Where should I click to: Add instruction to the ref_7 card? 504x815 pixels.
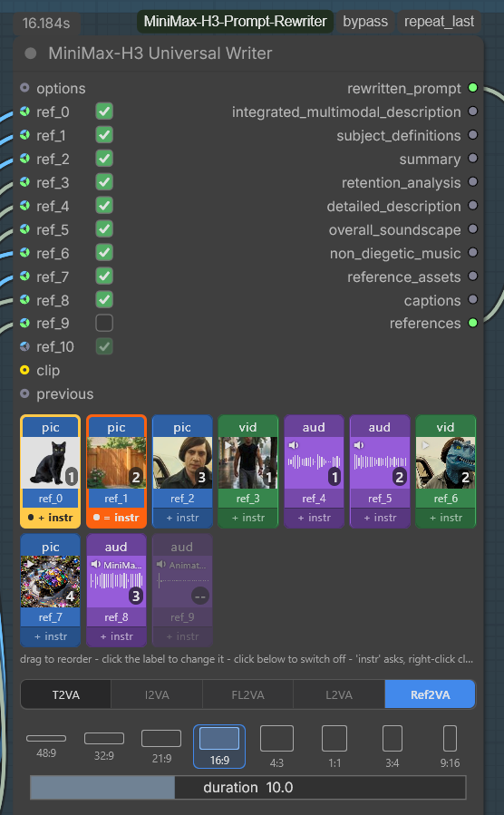51,636
